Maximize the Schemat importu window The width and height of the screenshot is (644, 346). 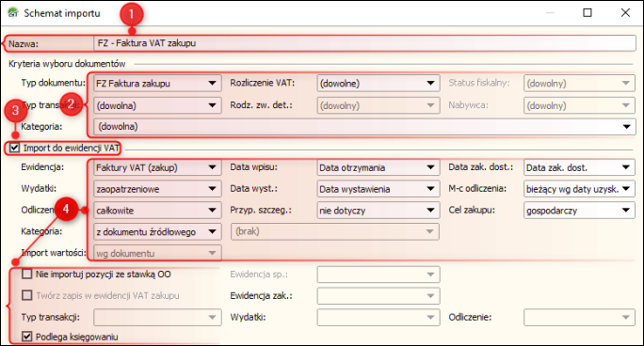[x=588, y=13]
